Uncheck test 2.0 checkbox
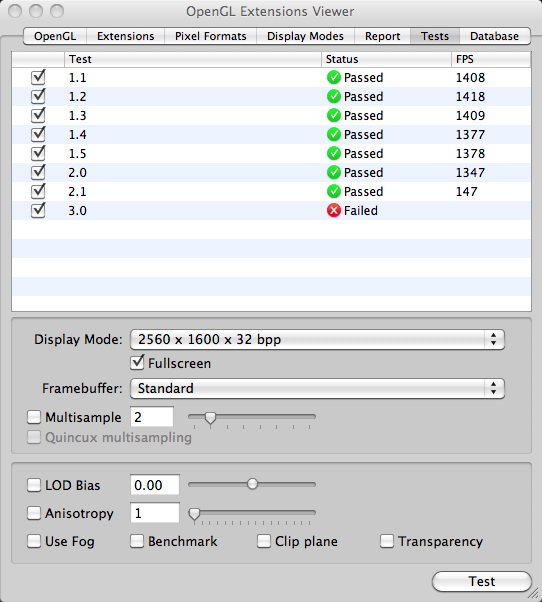542x602 pixels. (38, 172)
